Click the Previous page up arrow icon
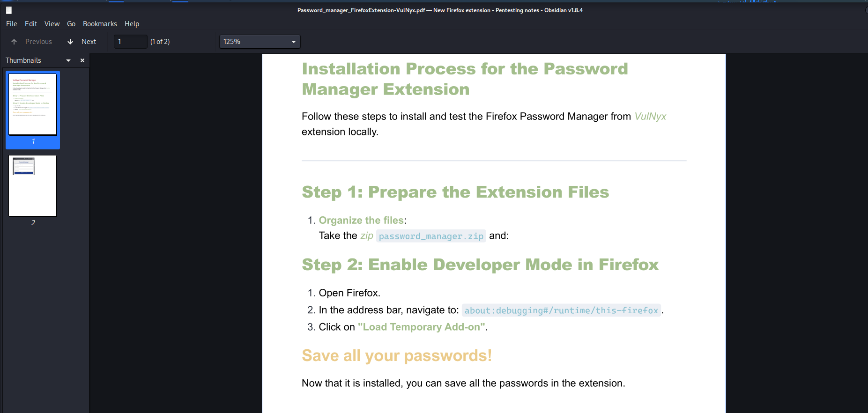 (14, 42)
